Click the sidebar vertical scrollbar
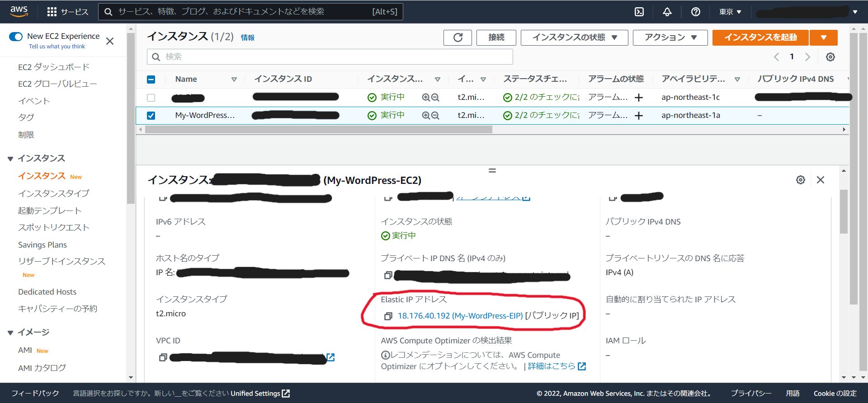Image resolution: width=868 pixels, height=403 pixels. (131, 118)
